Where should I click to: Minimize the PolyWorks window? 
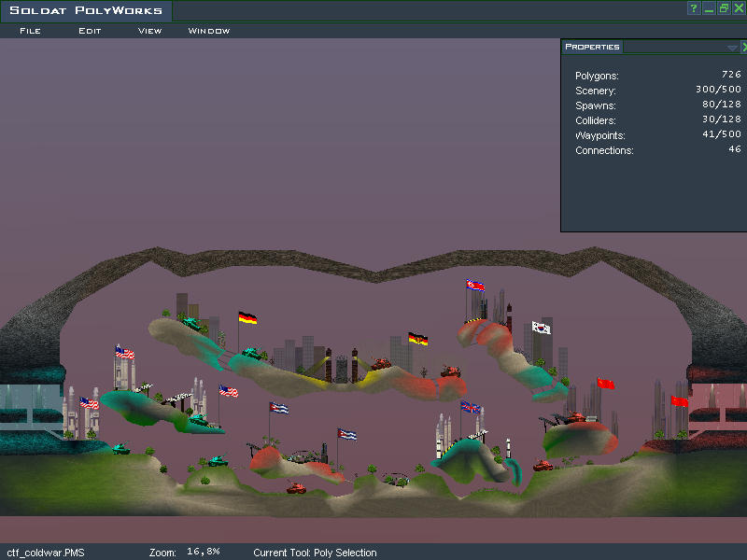coord(709,8)
